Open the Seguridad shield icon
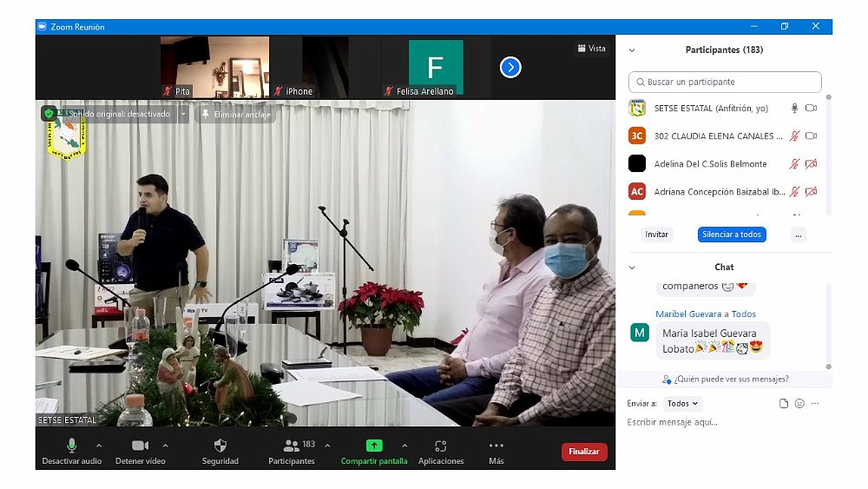The width and height of the screenshot is (868, 489). [x=220, y=446]
